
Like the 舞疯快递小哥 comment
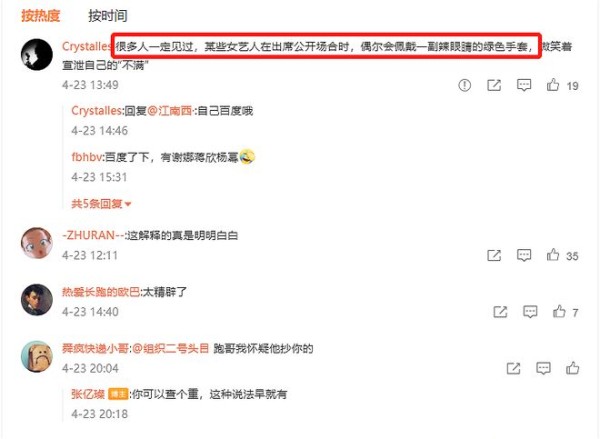pos(572,368)
